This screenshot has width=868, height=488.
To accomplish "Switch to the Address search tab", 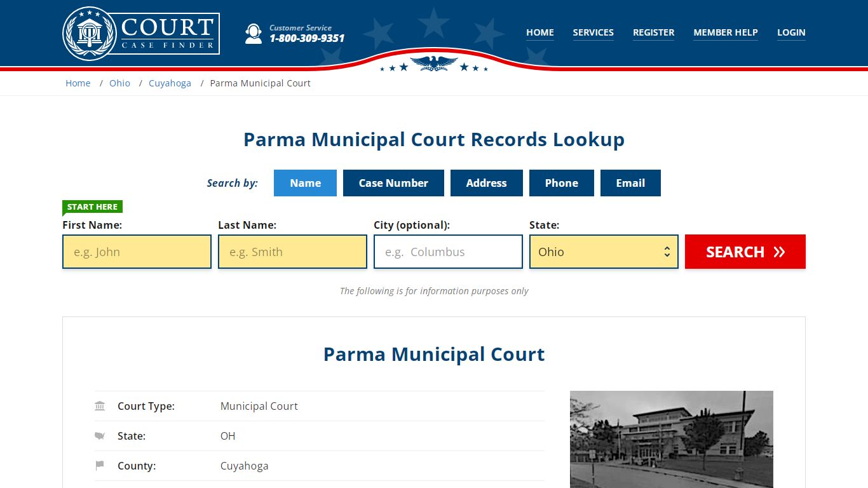I will tap(487, 183).
